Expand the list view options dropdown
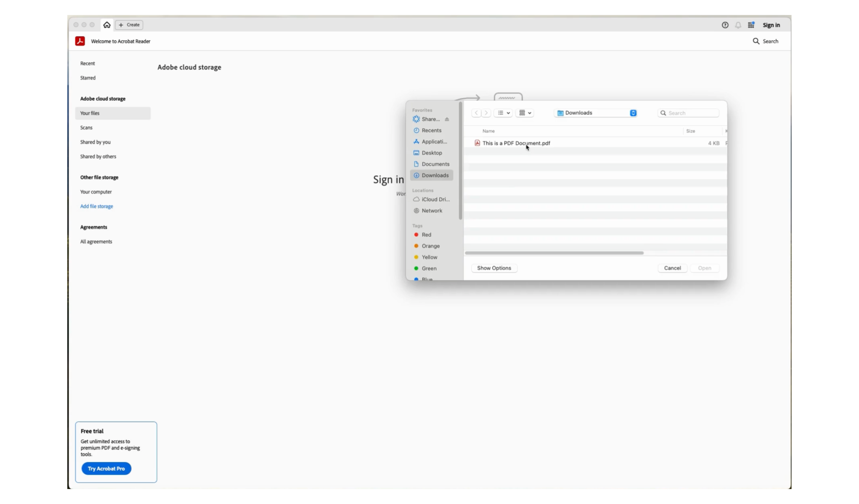 click(x=503, y=113)
